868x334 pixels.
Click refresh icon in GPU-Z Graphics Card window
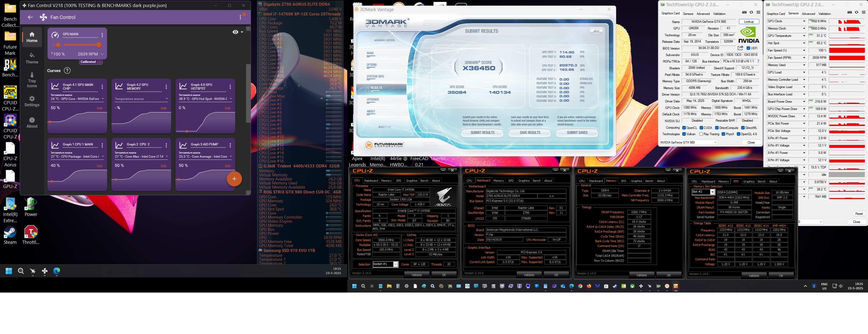point(751,12)
